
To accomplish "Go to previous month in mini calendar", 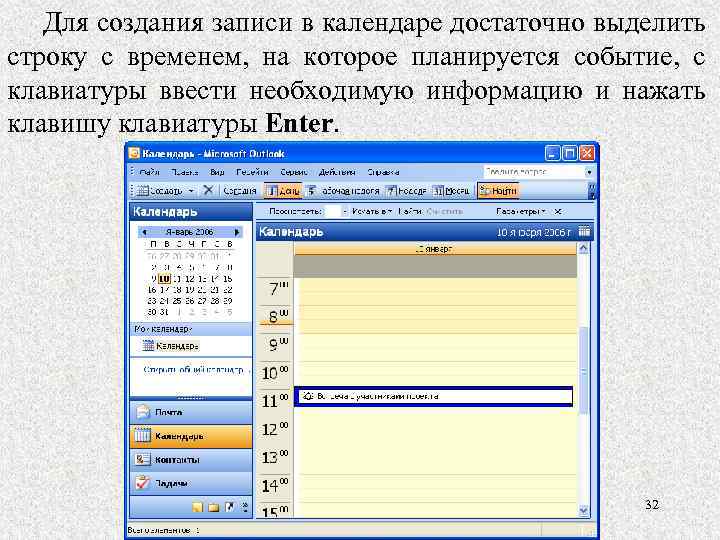I will (x=145, y=232).
